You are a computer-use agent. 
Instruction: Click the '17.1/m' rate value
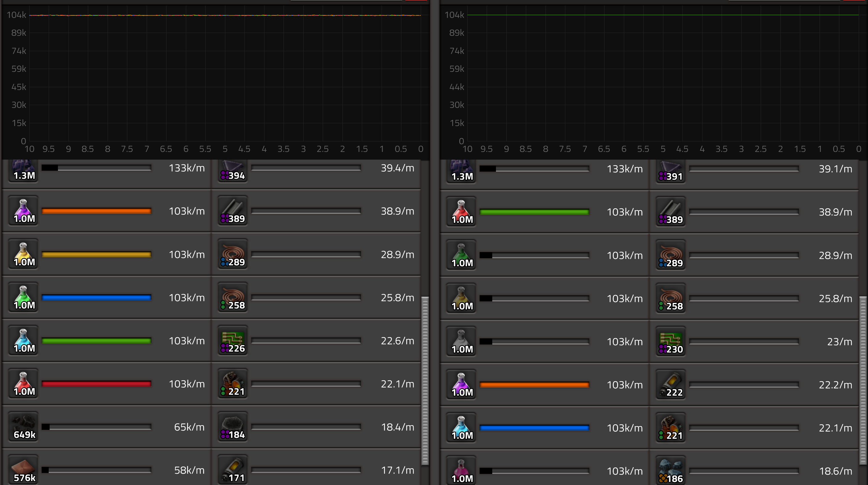(x=397, y=470)
